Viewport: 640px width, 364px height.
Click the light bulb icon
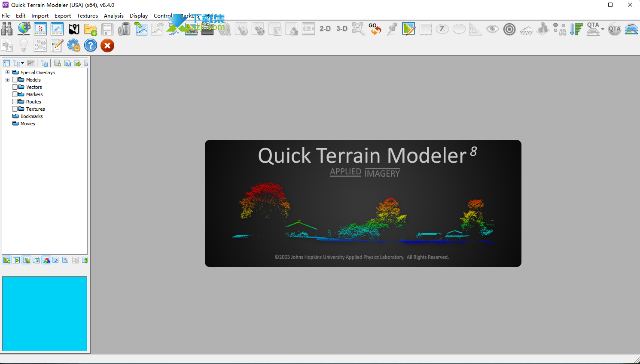click(24, 45)
